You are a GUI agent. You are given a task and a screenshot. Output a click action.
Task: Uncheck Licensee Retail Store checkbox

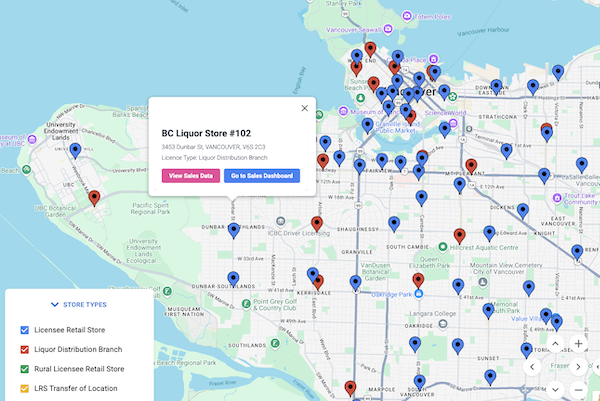25,330
